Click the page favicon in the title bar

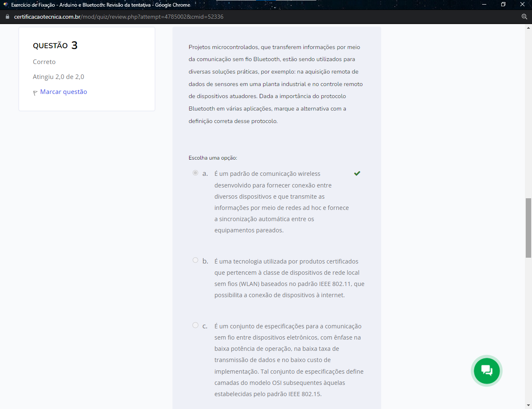[x=5, y=5]
